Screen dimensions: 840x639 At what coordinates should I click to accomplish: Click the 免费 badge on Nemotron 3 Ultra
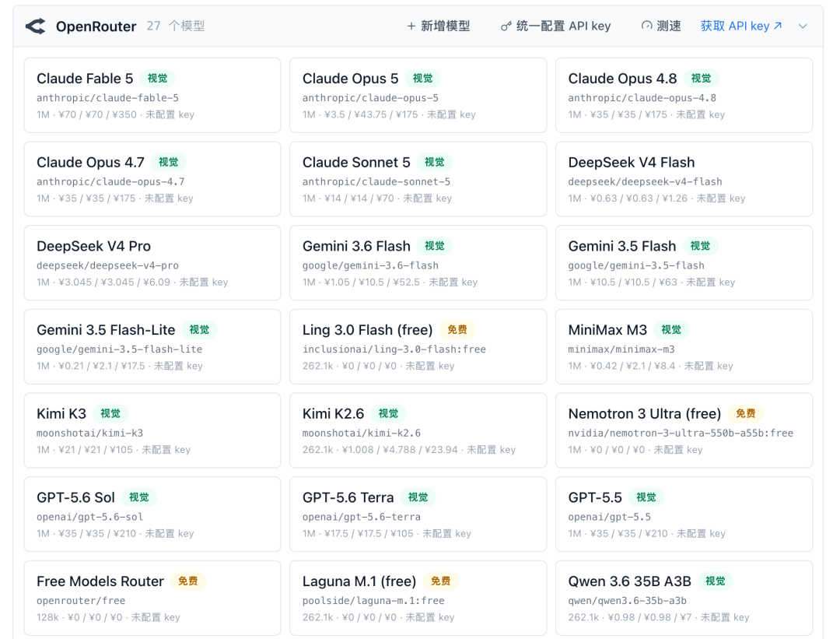(x=746, y=413)
